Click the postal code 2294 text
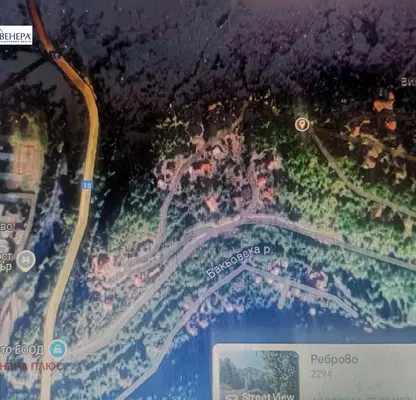Image resolution: width=416 pixels, height=400 pixels. [321, 374]
